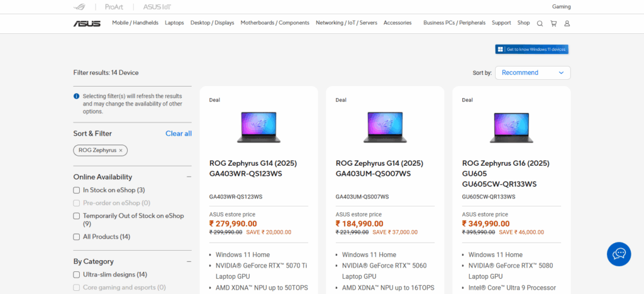Open the ROG Zephyrus G16 GU605 laptop image

[x=511, y=127]
